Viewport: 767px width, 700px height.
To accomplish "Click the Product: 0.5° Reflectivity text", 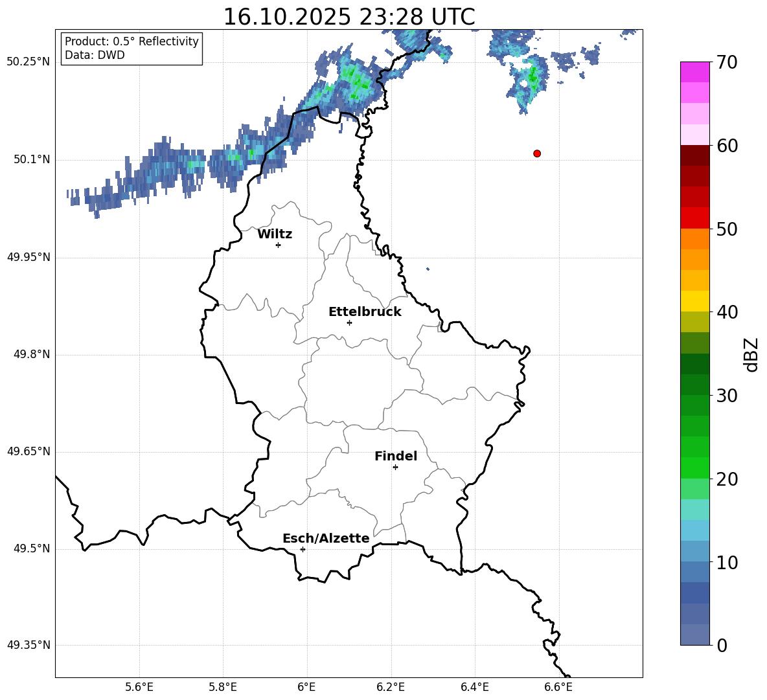I will [132, 41].
